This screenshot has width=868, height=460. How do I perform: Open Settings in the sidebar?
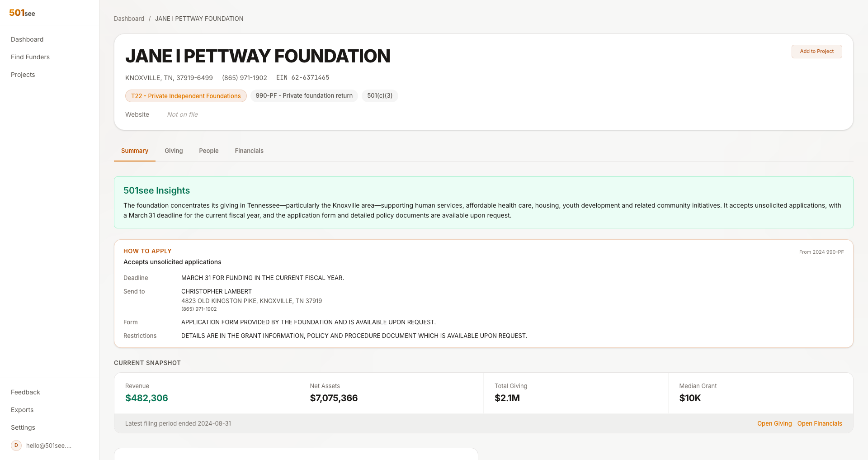coord(23,427)
